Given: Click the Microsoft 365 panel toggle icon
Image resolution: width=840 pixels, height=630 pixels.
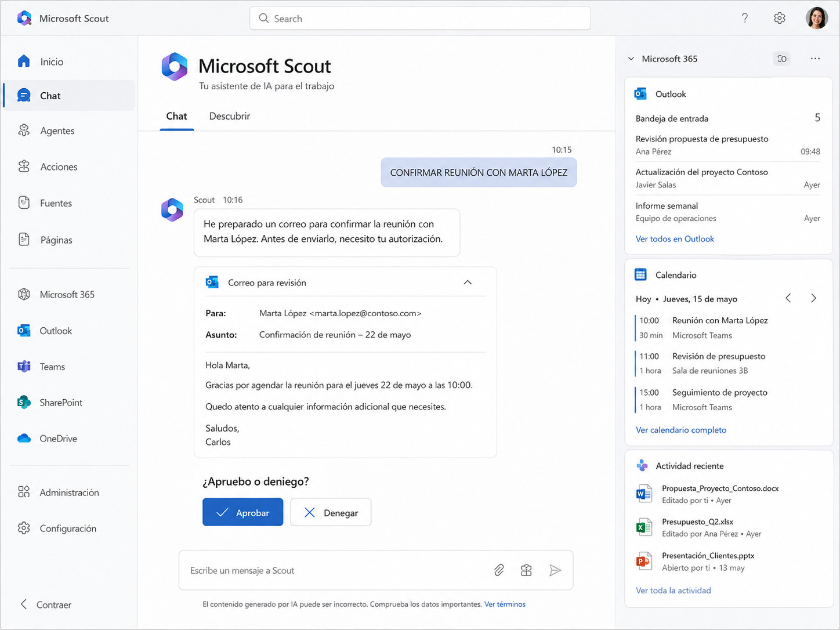Looking at the screenshot, I should pos(782,59).
